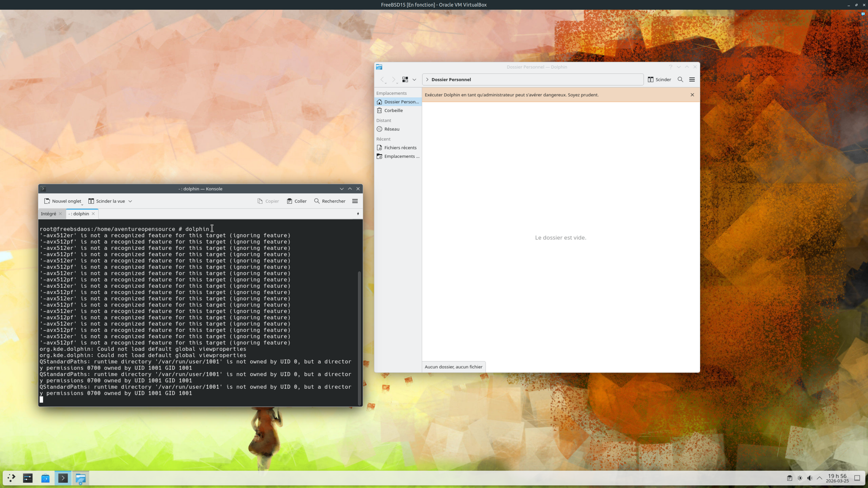Click the Konsole vertical scrollbar

(359, 338)
